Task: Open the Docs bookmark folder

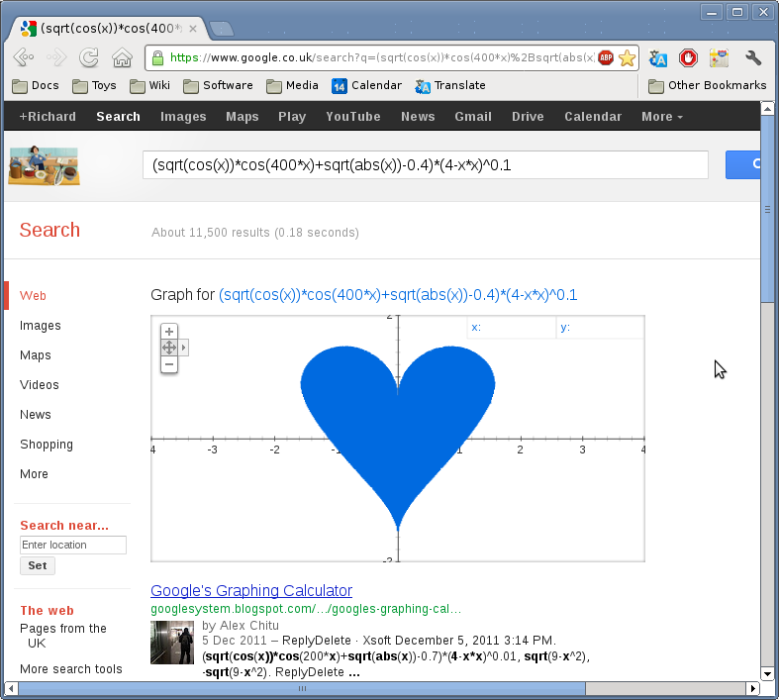Action: point(36,85)
